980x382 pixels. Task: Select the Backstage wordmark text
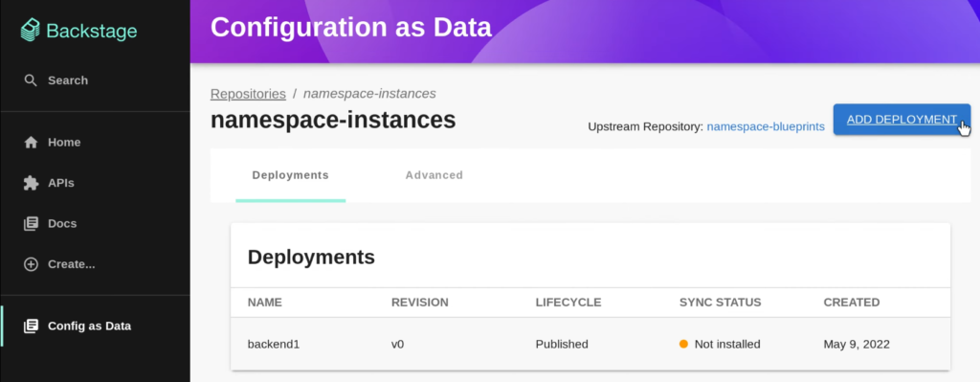92,31
